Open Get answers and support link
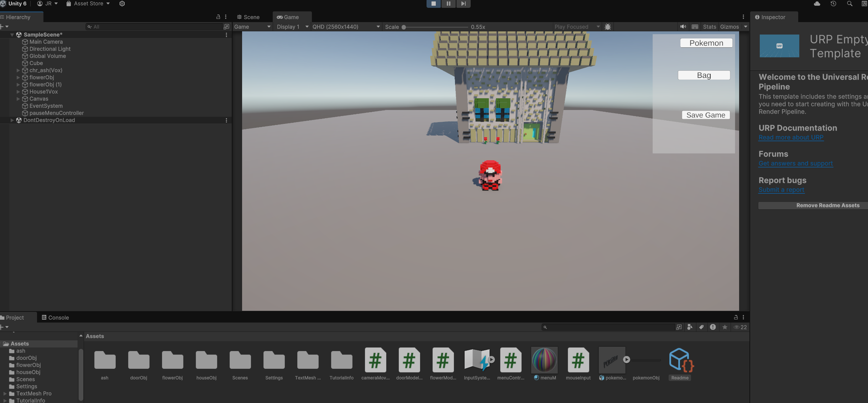This screenshot has width=868, height=403. 796,163
